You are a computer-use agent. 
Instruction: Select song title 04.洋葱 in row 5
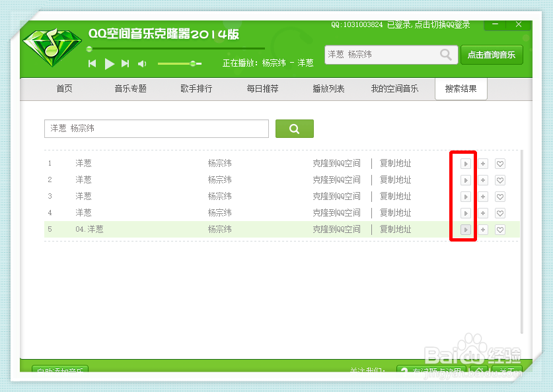click(89, 229)
